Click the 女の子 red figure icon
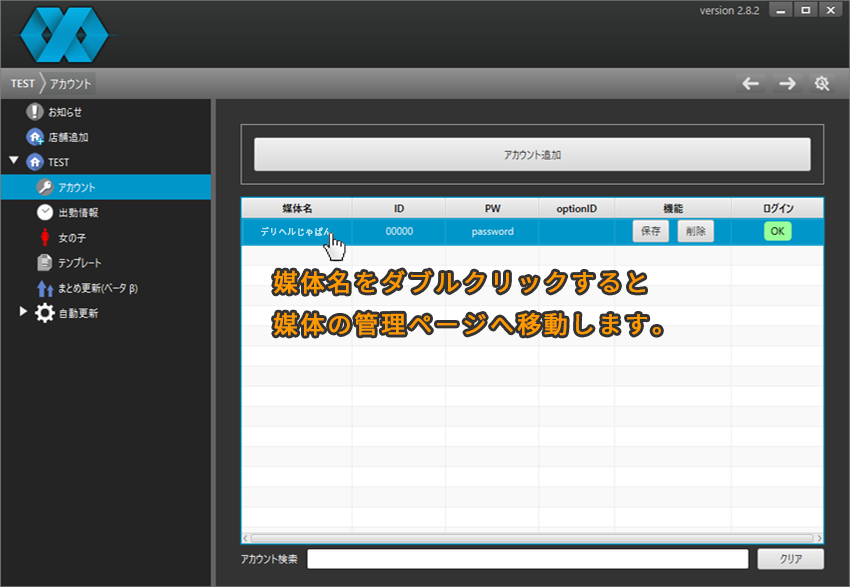The width and height of the screenshot is (850, 587). (x=45, y=237)
